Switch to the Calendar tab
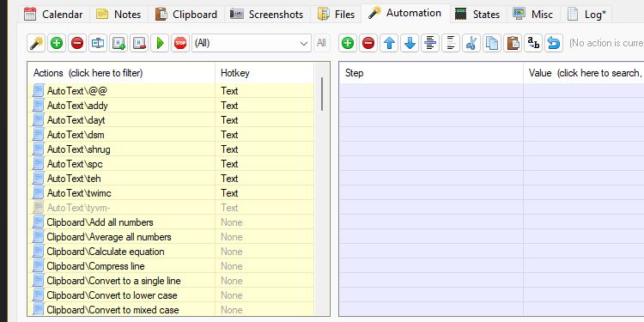Image resolution: width=644 pixels, height=322 pixels. point(54,15)
